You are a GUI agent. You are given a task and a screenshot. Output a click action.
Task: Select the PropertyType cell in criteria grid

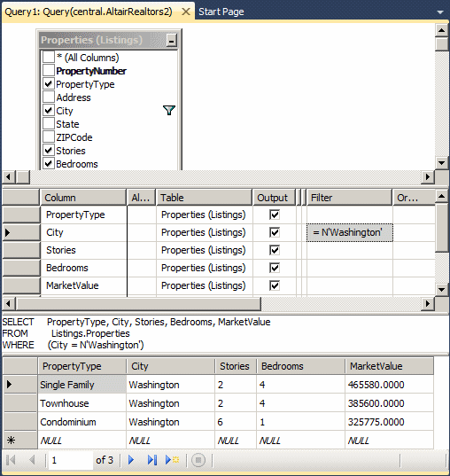(83, 215)
